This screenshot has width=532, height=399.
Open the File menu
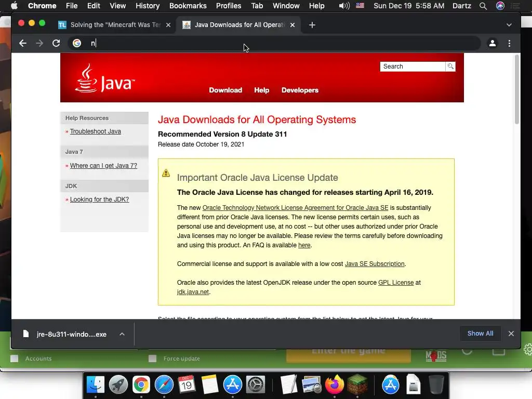click(x=72, y=6)
